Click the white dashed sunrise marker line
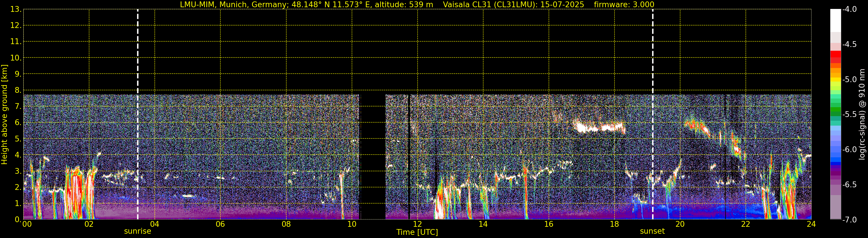Image resolution: width=868 pixels, height=238 pixels. (138, 115)
